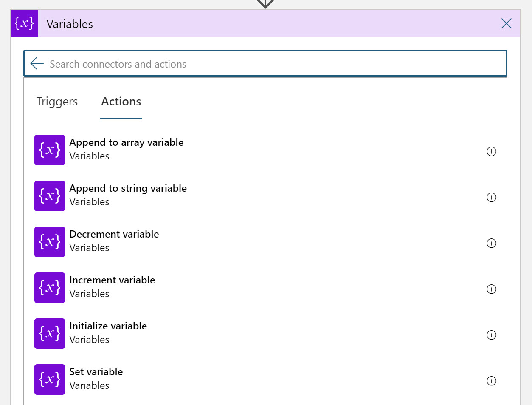Click the Variables connector icon in the header
532x405 pixels.
tap(24, 23)
